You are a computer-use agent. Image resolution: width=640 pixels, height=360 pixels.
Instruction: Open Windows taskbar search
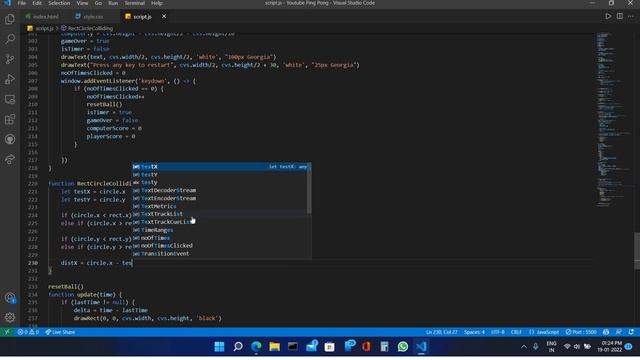tap(238, 347)
